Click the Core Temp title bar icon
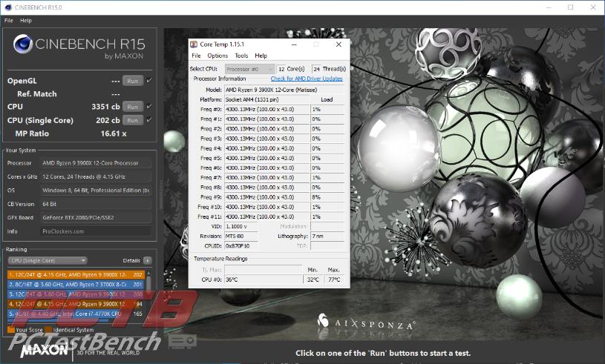This screenshot has width=605, height=364. [194, 44]
